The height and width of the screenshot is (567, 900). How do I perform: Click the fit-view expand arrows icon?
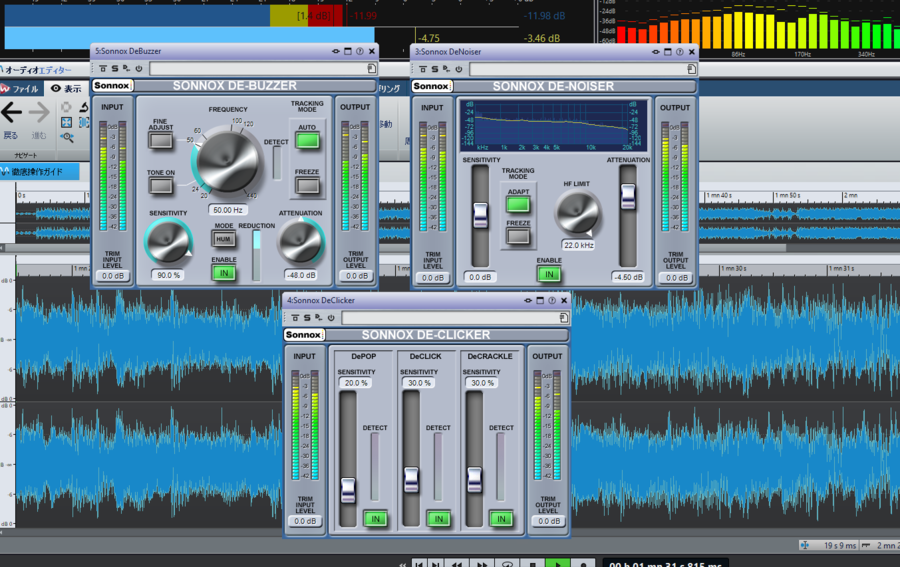click(x=67, y=122)
